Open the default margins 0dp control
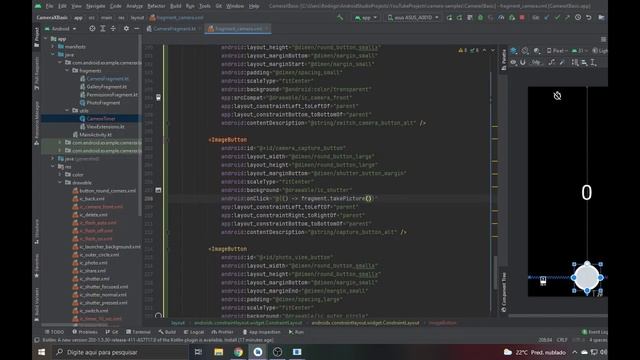 click(536, 62)
